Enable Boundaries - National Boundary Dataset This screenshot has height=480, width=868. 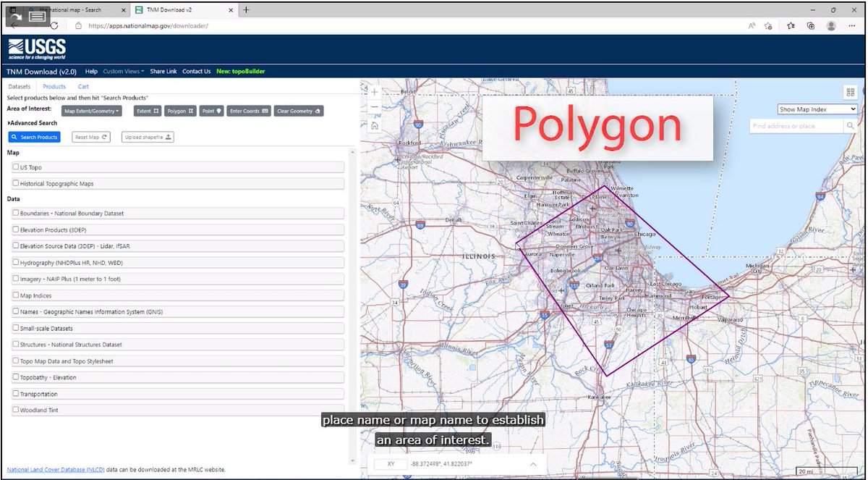tap(15, 213)
